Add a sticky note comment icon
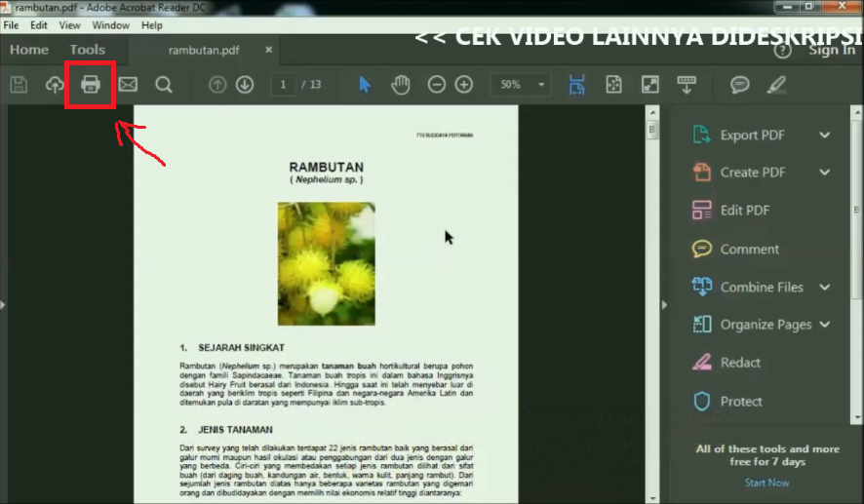 [739, 84]
